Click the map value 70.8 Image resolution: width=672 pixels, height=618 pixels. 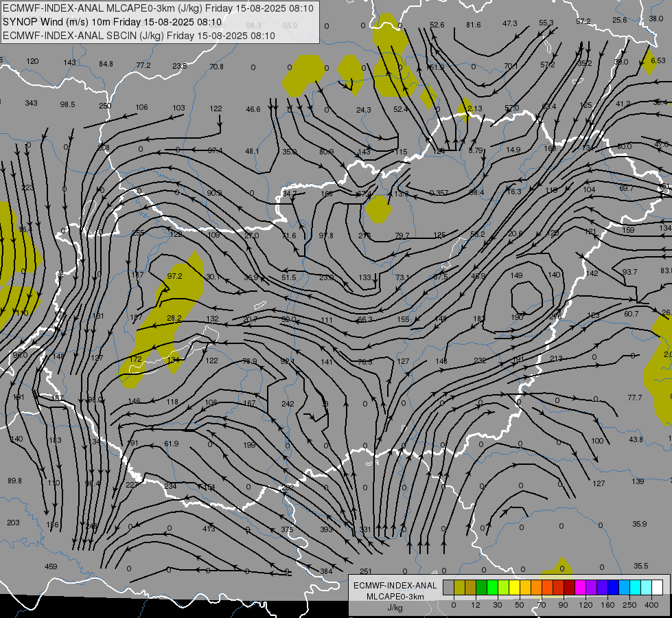point(217,67)
